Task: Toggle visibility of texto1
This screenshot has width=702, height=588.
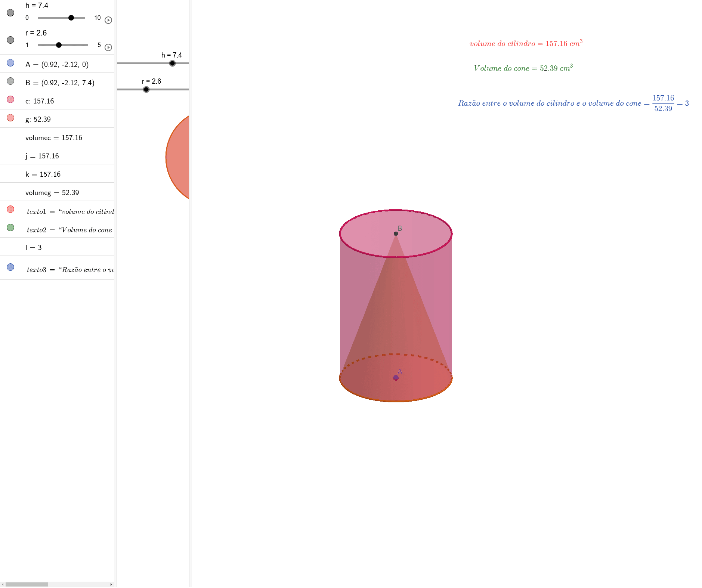Action: 10,209
